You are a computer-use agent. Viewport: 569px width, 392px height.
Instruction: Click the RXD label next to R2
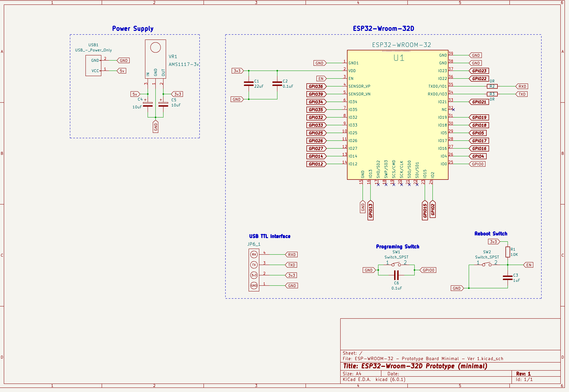(x=522, y=86)
